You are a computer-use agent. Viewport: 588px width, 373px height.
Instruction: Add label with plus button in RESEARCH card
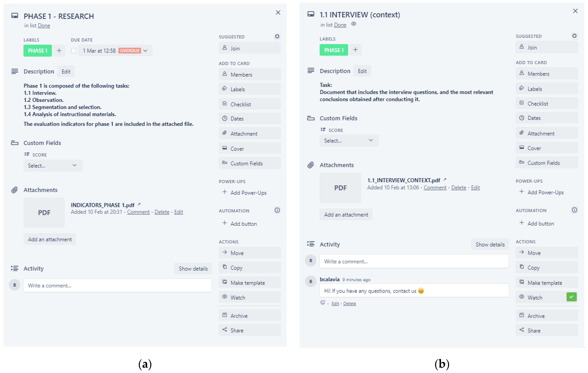(59, 51)
